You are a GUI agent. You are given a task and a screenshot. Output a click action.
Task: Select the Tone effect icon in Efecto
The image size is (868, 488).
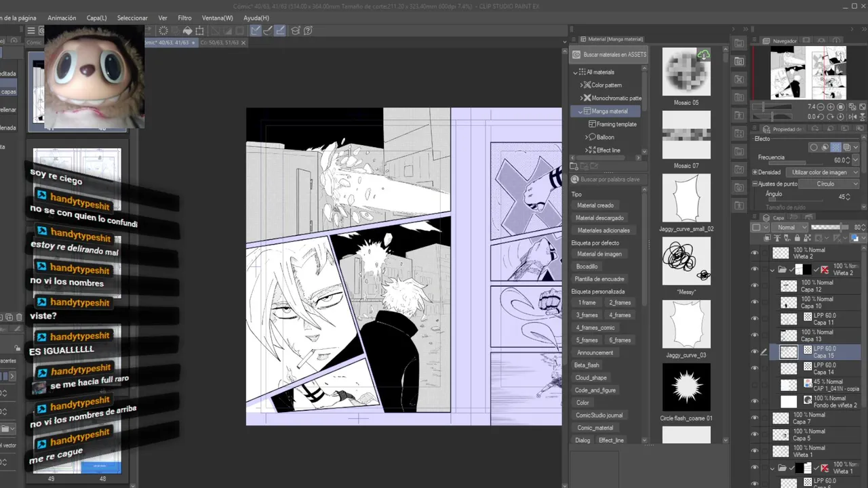[836, 147]
